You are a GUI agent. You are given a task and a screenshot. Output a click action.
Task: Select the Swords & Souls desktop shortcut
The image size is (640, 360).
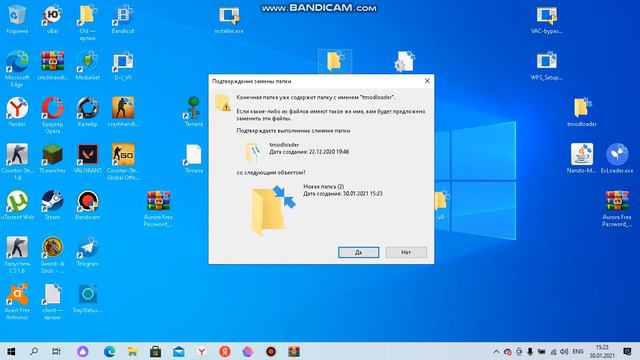(52, 255)
